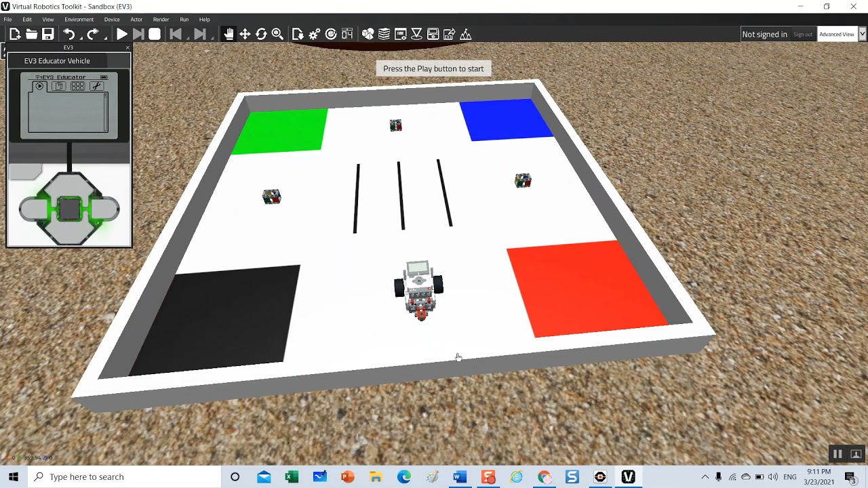
Task: Click the EV3 brick up button
Action: 69,184
